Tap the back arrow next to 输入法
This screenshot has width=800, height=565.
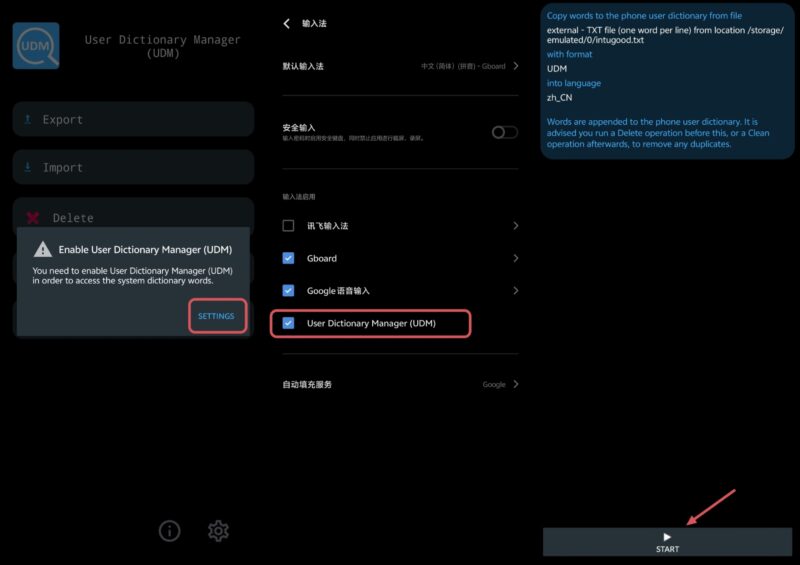tap(287, 23)
